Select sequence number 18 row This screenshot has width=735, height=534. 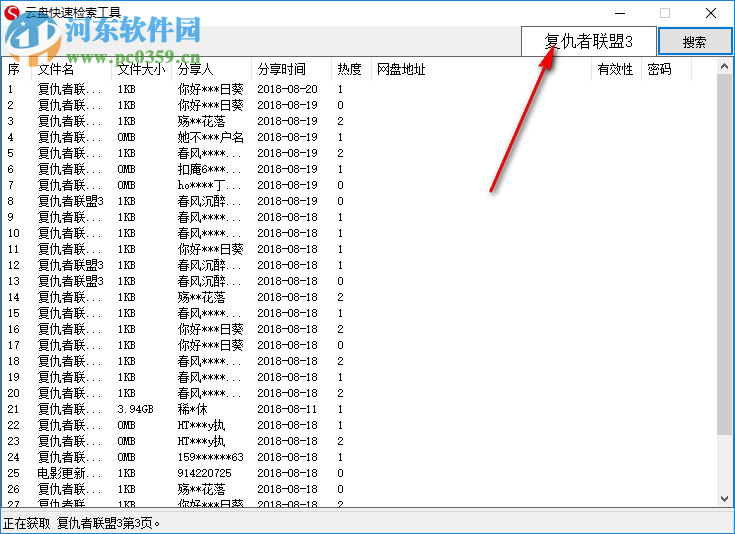14,361
